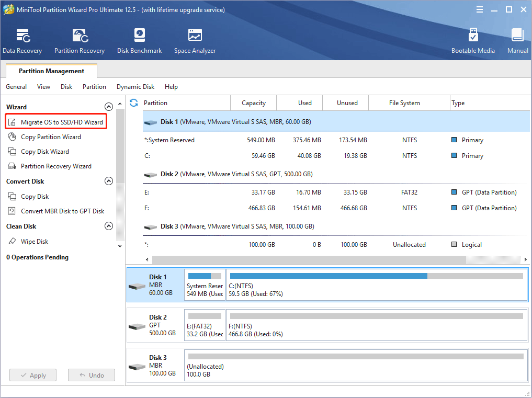Select the Partition Management tab
Image resolution: width=532 pixels, height=398 pixels.
(51, 71)
